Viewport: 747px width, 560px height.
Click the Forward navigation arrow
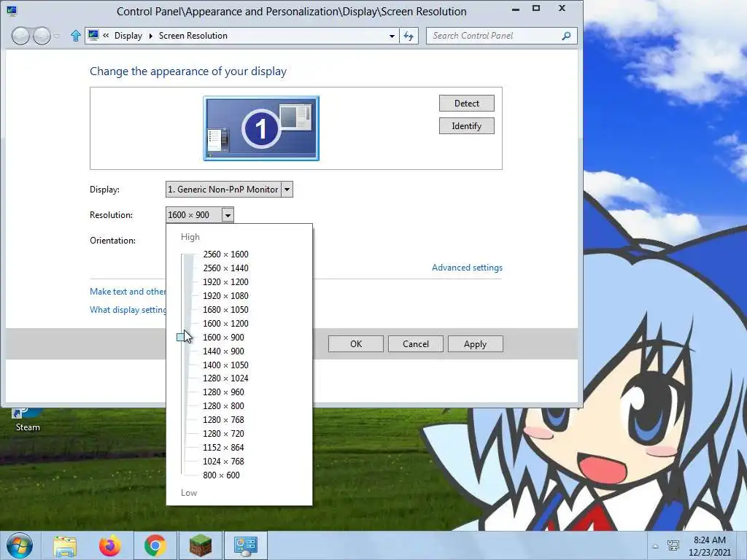coord(42,36)
